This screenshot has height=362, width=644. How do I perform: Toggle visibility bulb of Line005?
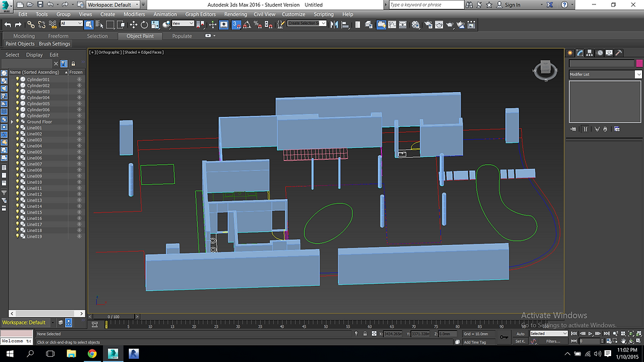[17, 152]
